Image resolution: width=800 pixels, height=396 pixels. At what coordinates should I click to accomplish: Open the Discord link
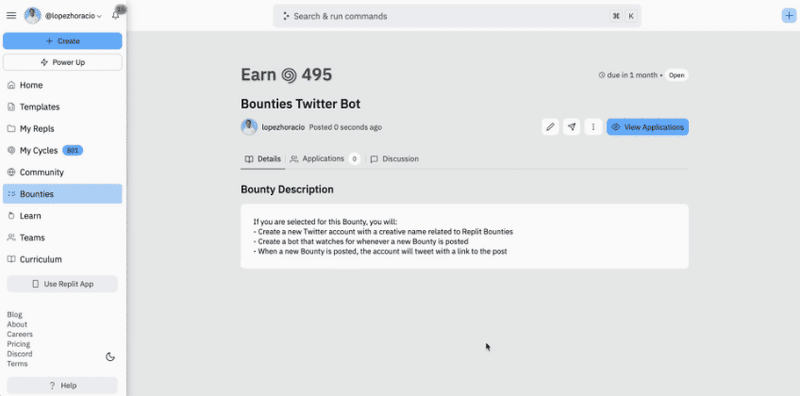[19, 354]
